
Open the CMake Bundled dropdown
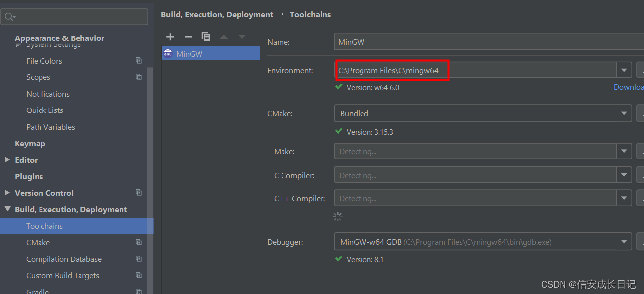coord(483,113)
